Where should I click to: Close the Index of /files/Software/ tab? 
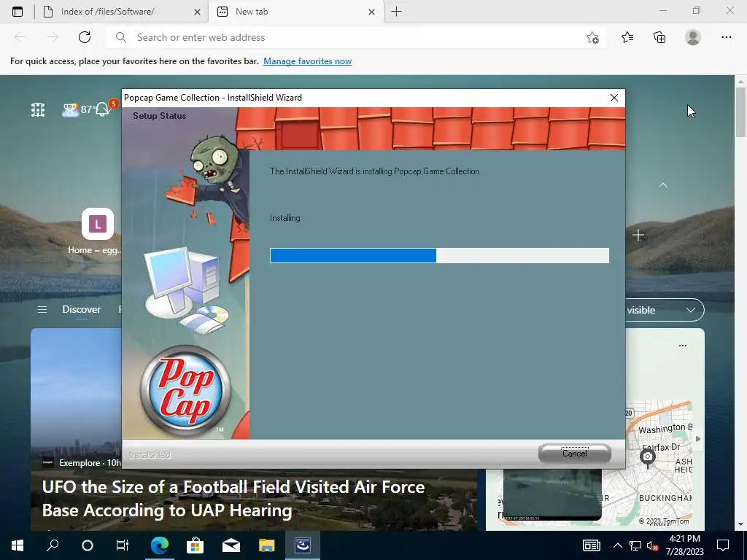pos(197,12)
